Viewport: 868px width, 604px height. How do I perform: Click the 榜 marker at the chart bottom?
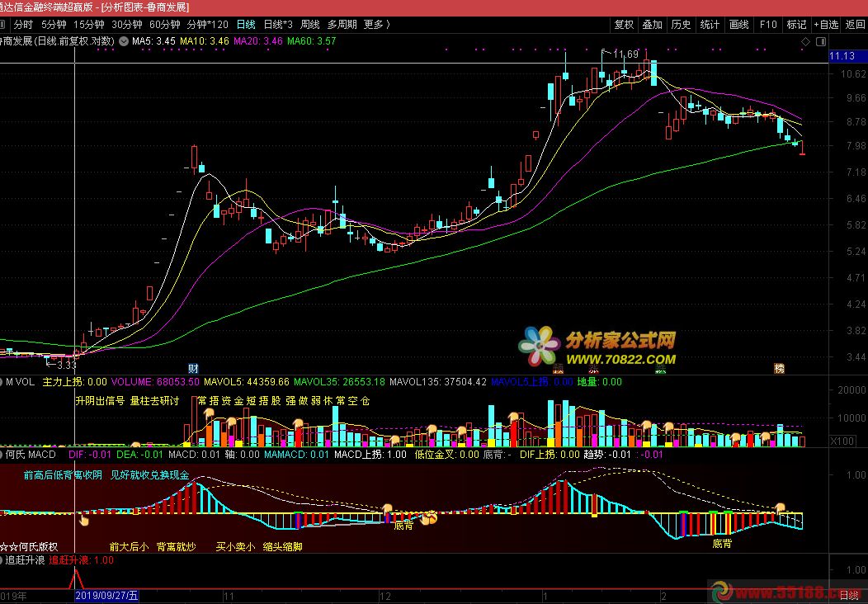click(x=778, y=368)
